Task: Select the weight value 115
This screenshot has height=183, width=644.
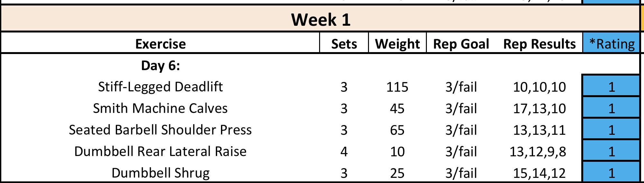Action: [397, 87]
